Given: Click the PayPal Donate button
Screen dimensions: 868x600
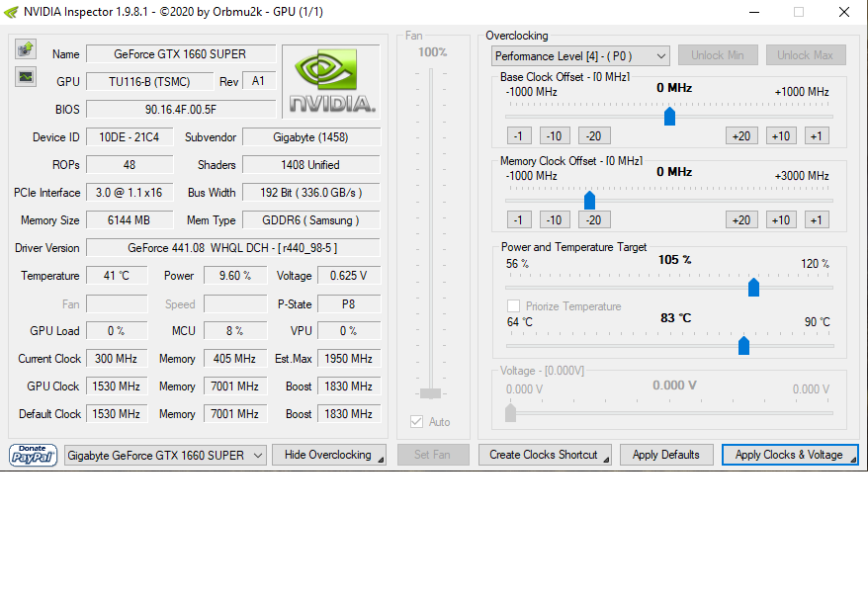Looking at the screenshot, I should (x=33, y=455).
